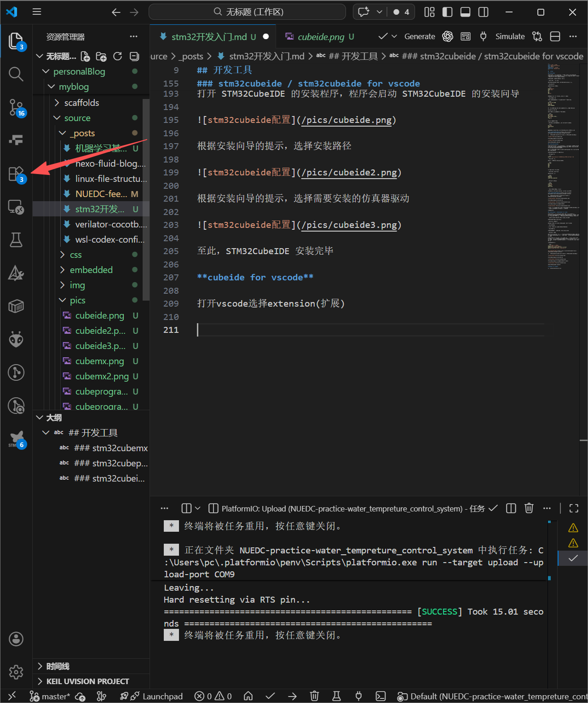Open the Accounts icon in activity bar
The image size is (588, 703).
click(x=16, y=639)
